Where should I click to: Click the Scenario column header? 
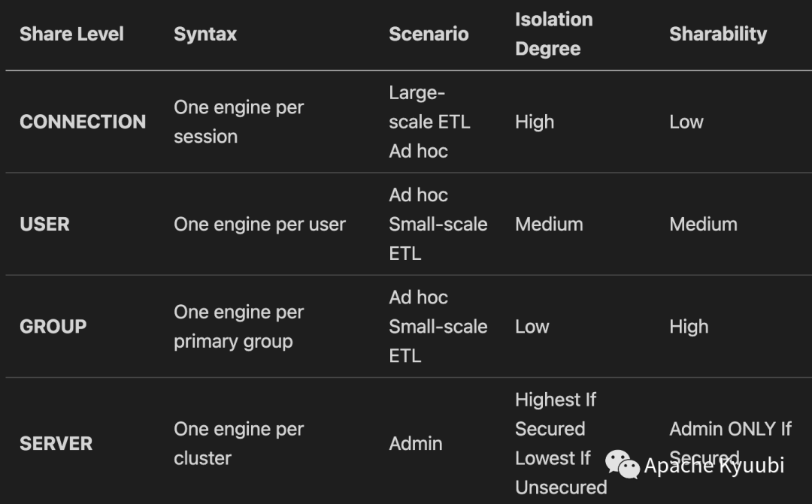pyautogui.click(x=429, y=34)
